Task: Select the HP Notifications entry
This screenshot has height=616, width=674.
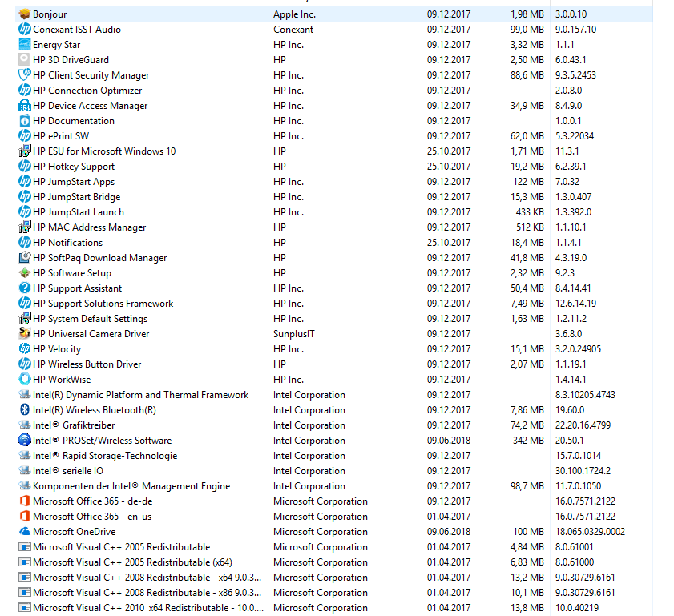Action: pos(334,242)
